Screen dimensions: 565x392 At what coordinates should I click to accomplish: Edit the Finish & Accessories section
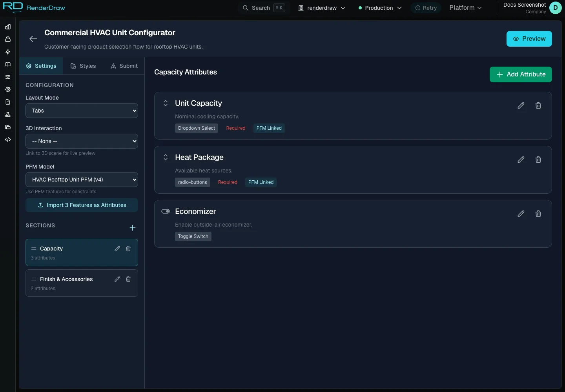coord(117,279)
